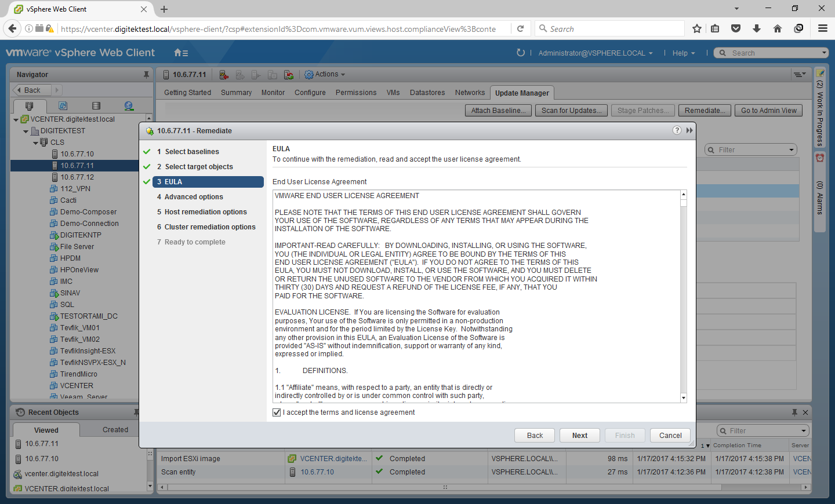Switch to the Networks tab
Viewport: 835px width, 504px height.
[x=470, y=93]
